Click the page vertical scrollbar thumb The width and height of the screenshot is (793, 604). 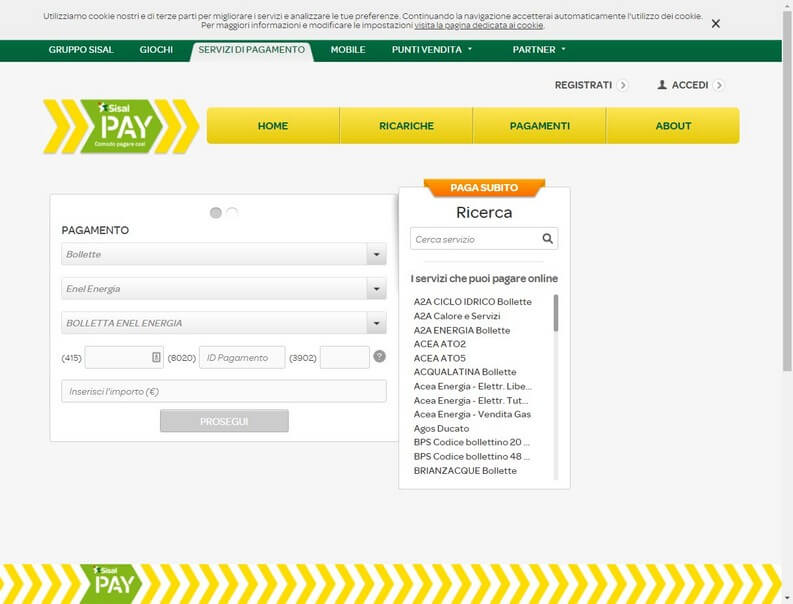pos(787,192)
